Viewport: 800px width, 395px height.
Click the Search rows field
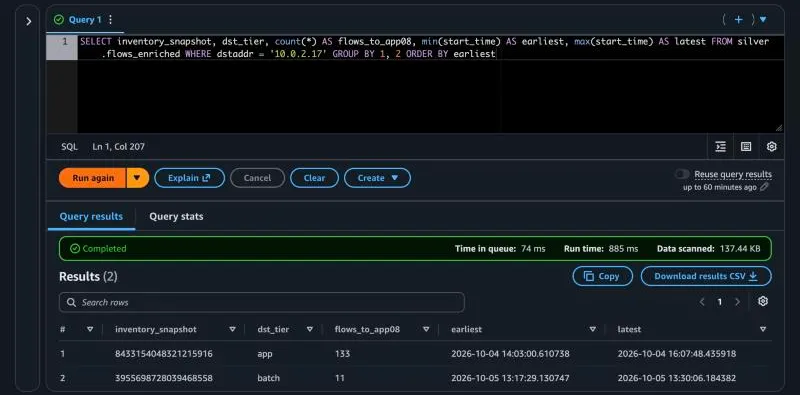coord(262,302)
